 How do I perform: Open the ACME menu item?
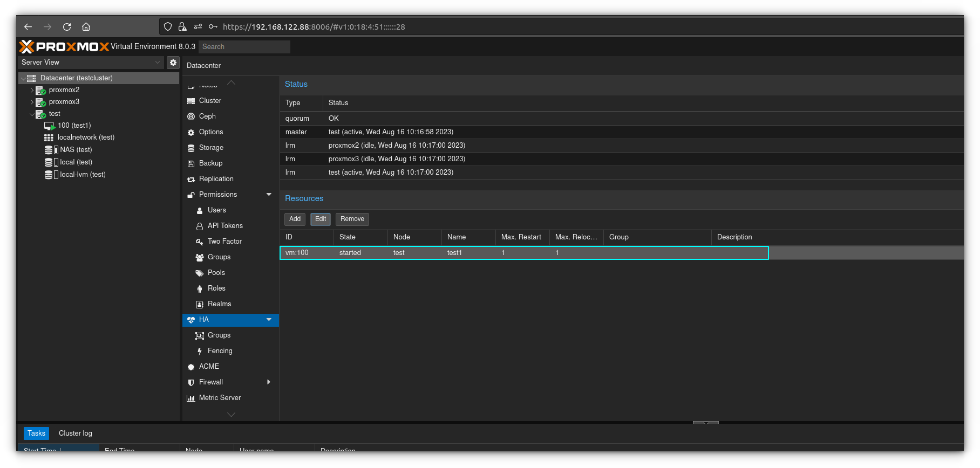coord(230,367)
